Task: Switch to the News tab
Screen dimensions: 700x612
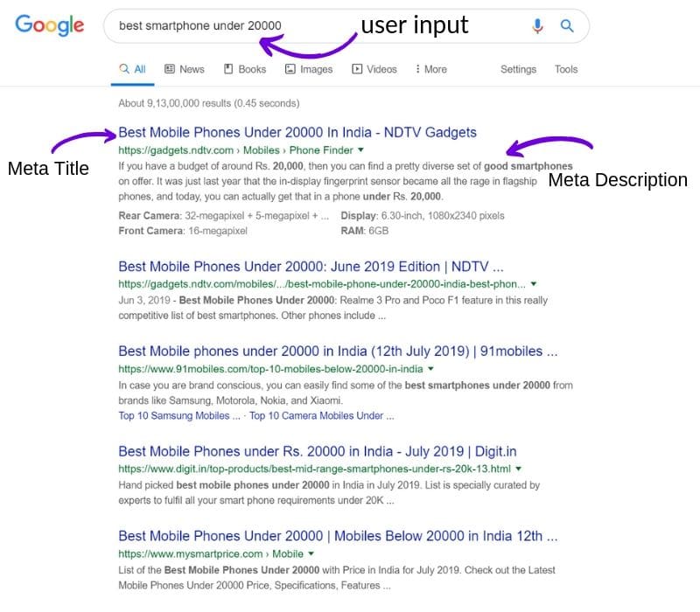Action: pos(185,69)
